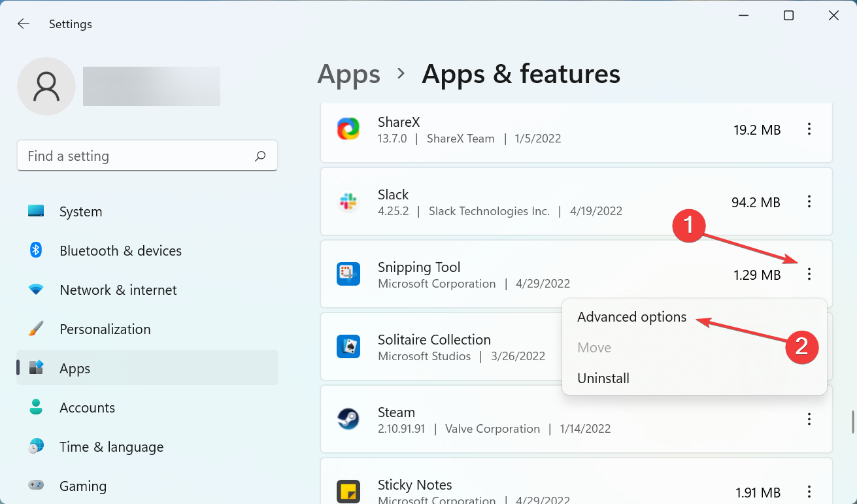857x504 pixels.
Task: Open System settings in sidebar
Action: click(x=80, y=211)
